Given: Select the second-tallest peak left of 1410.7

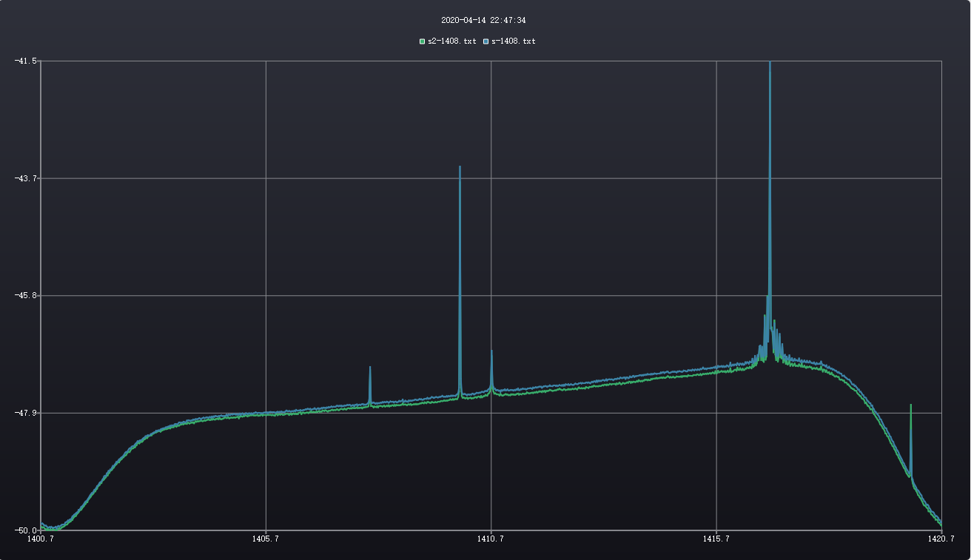Looking at the screenshot, I should click(460, 169).
